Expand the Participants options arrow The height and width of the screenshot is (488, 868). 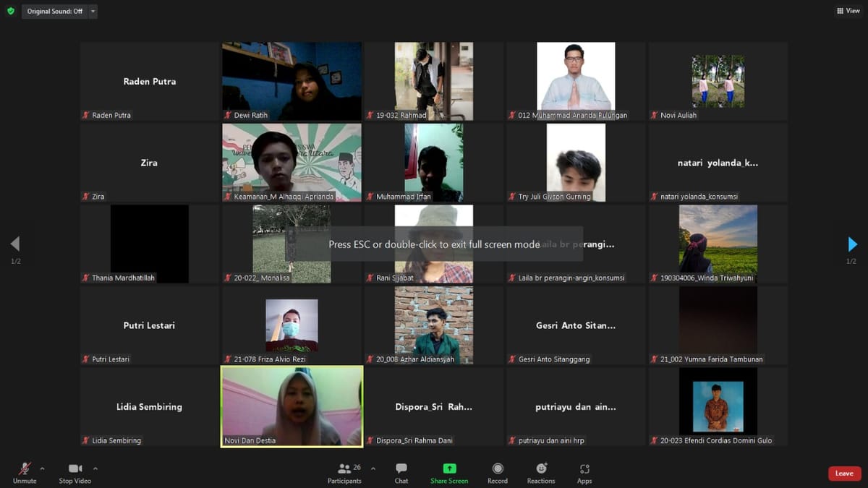(373, 468)
